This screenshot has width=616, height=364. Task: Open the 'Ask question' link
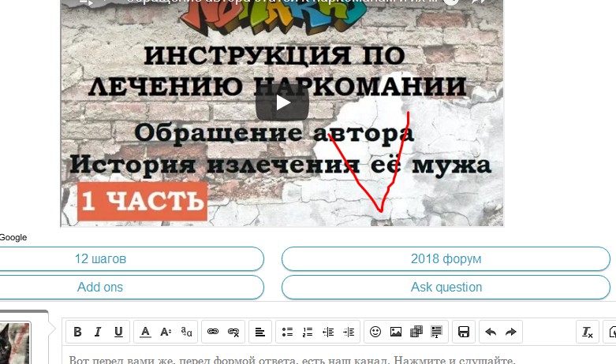tap(446, 287)
